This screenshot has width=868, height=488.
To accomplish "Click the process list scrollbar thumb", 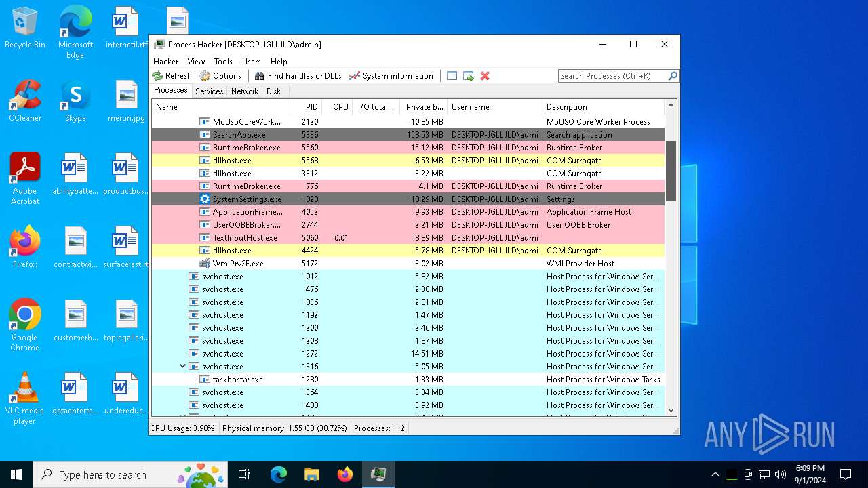I will [671, 171].
